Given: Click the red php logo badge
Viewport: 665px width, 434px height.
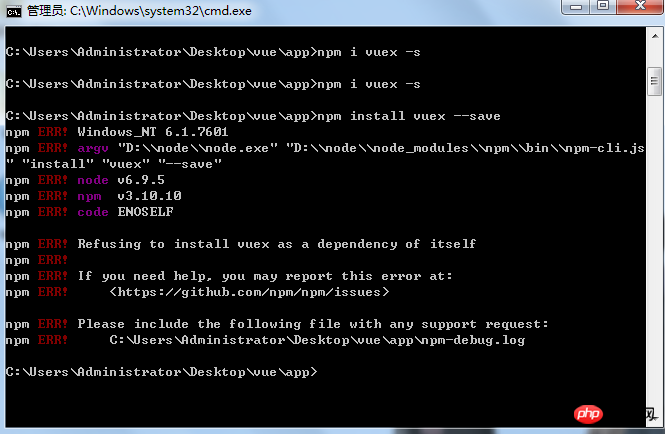Looking at the screenshot, I should point(588,413).
